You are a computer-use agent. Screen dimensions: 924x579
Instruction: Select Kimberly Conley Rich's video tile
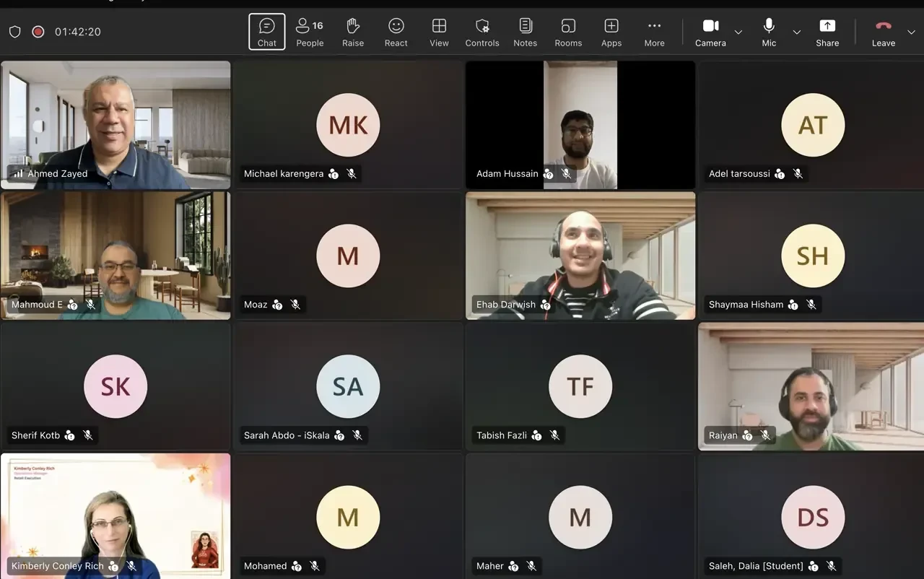click(115, 516)
